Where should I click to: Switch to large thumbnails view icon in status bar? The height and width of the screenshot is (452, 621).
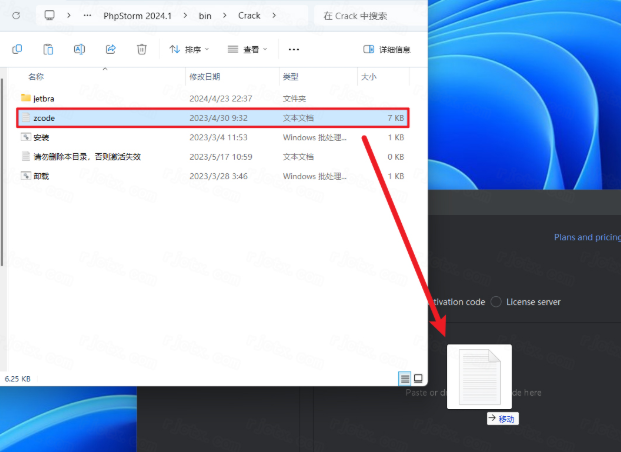coord(418,379)
